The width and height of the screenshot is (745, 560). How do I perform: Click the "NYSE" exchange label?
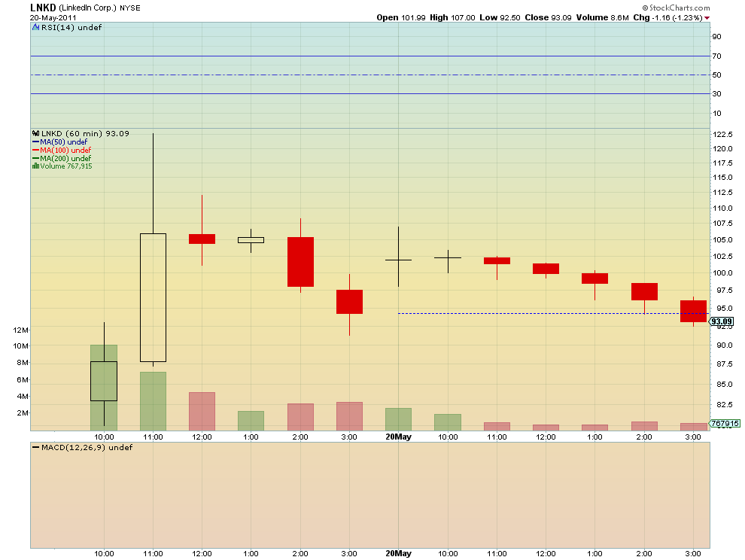[x=129, y=8]
